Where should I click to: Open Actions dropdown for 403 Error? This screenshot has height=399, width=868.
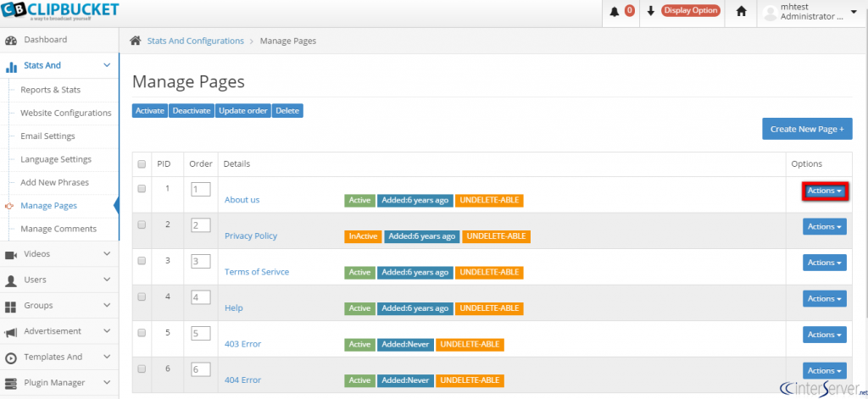tap(825, 335)
